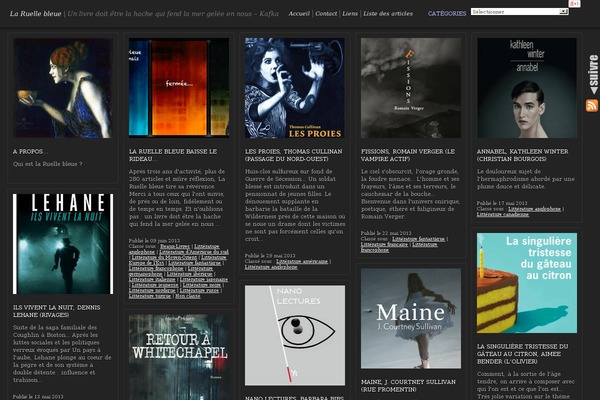Open the Nano Lectures eye image
This screenshot has width=600, height=400.
[295, 335]
